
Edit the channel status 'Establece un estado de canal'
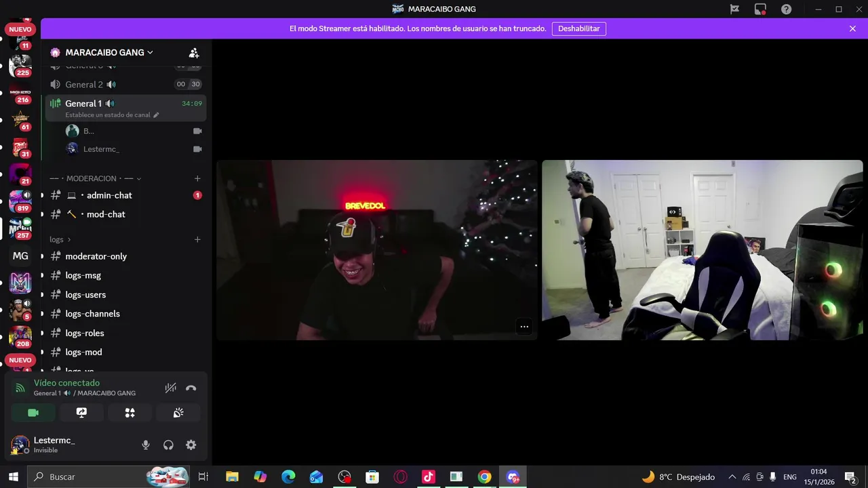point(112,115)
